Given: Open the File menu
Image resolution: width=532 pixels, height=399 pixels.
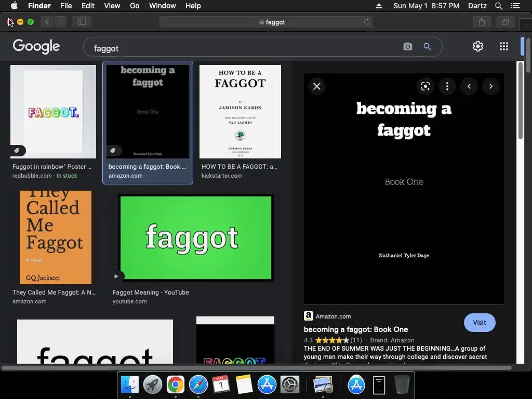Looking at the screenshot, I should [x=66, y=6].
